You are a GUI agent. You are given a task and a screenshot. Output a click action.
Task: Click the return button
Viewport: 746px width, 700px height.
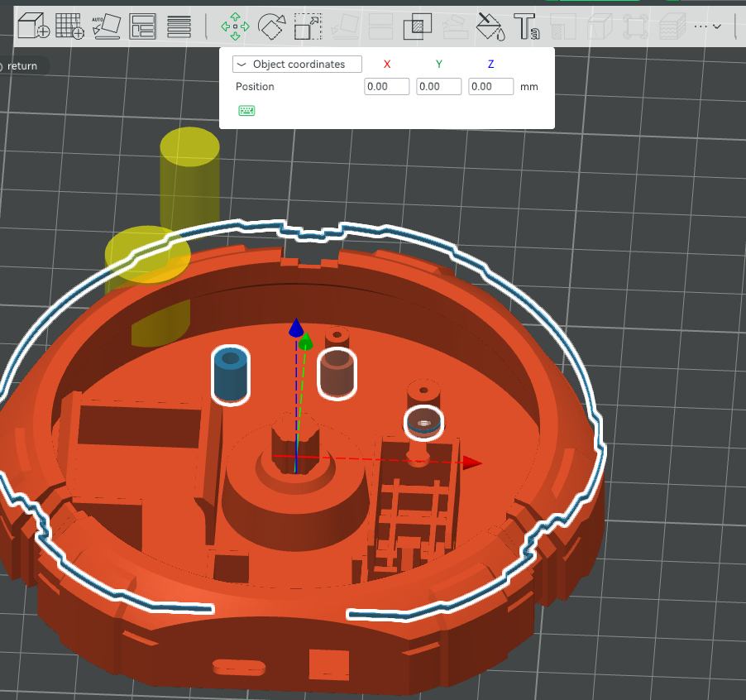pyautogui.click(x=22, y=66)
